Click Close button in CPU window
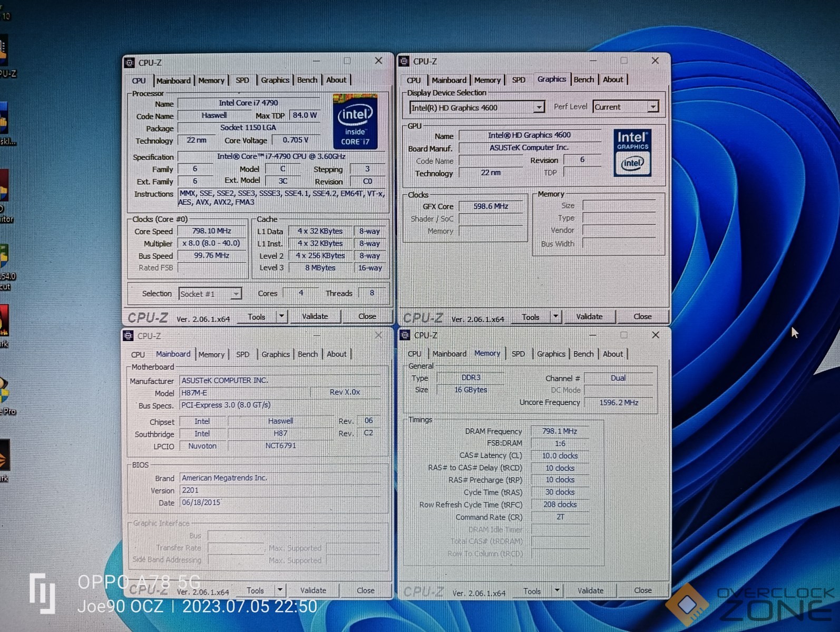 [x=367, y=317]
